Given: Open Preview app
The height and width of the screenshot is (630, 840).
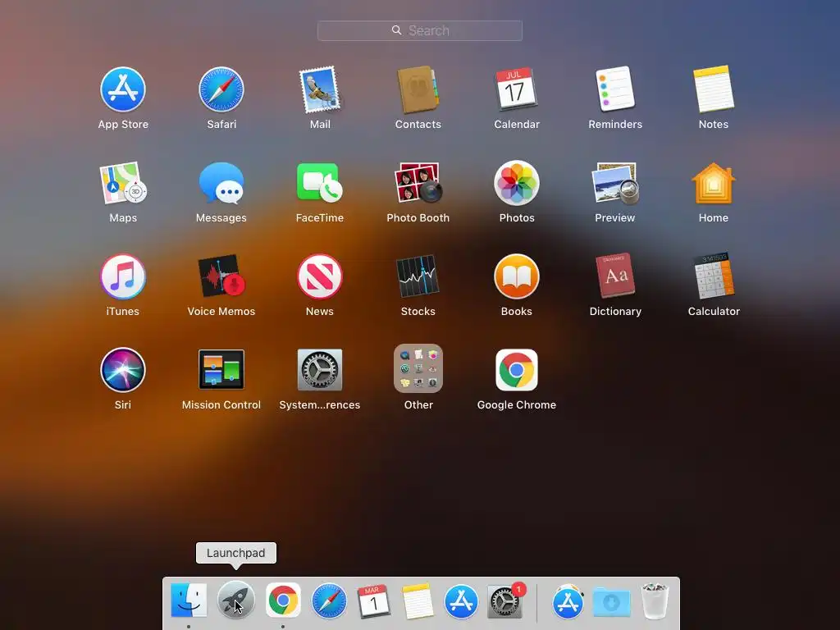Looking at the screenshot, I should point(615,183).
